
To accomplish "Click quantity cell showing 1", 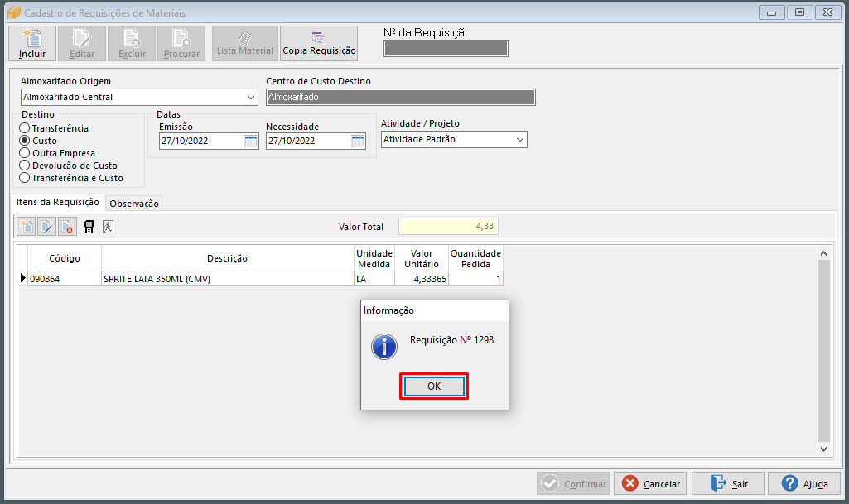I will [476, 279].
